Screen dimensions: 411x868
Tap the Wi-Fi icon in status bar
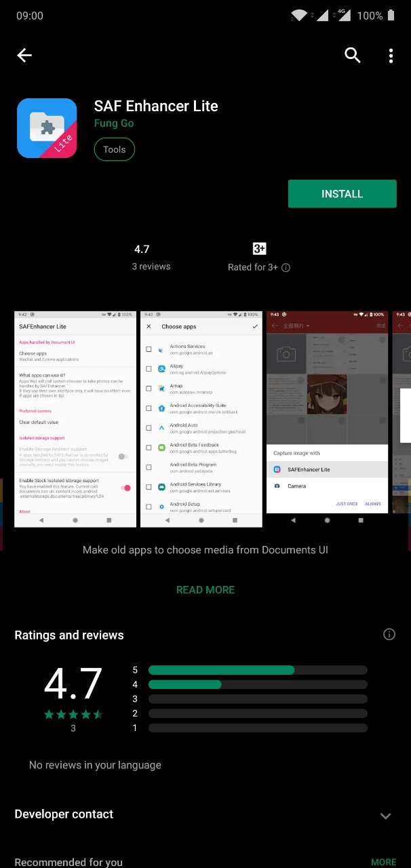point(298,16)
